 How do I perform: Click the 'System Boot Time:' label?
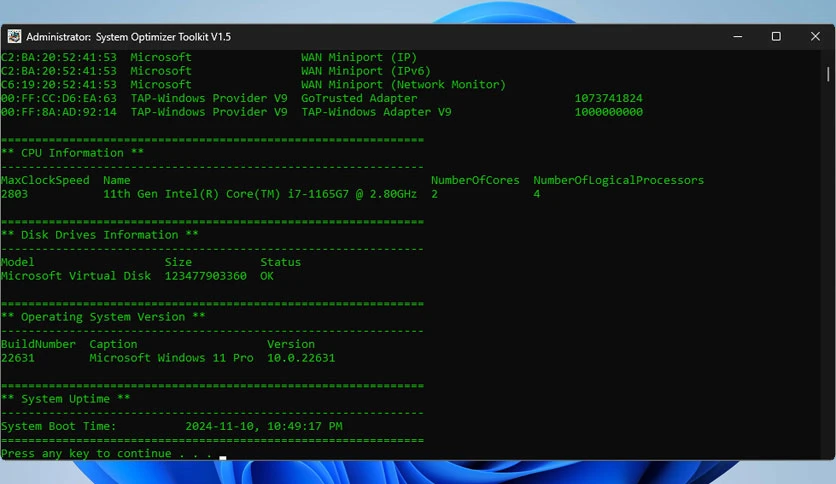59,426
